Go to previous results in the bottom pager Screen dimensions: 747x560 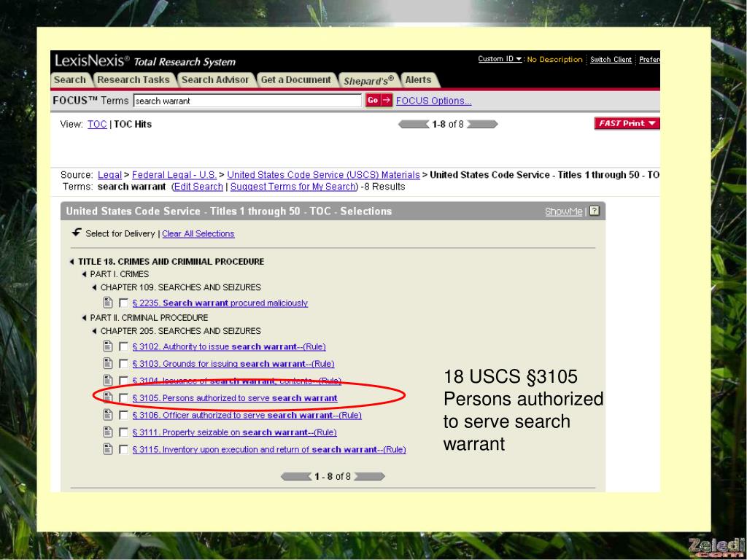click(x=296, y=476)
